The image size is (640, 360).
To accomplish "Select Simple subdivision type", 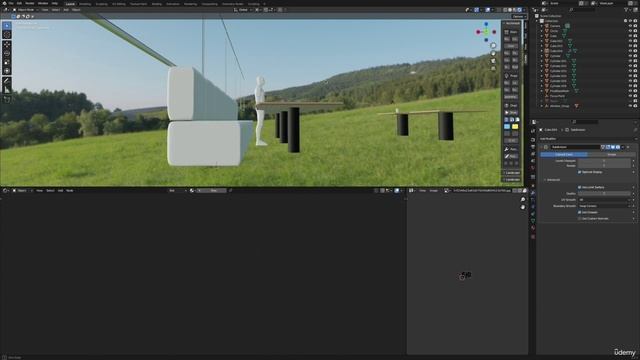I will (x=611, y=155).
